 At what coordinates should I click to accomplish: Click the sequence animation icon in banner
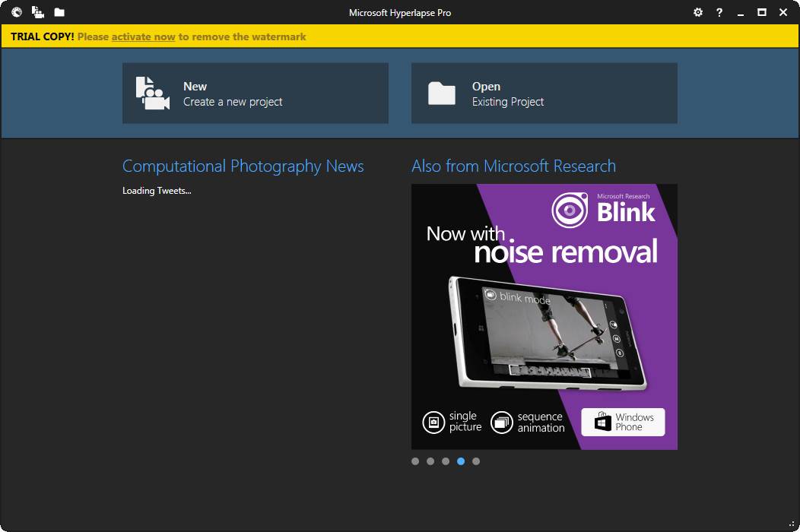click(x=502, y=423)
